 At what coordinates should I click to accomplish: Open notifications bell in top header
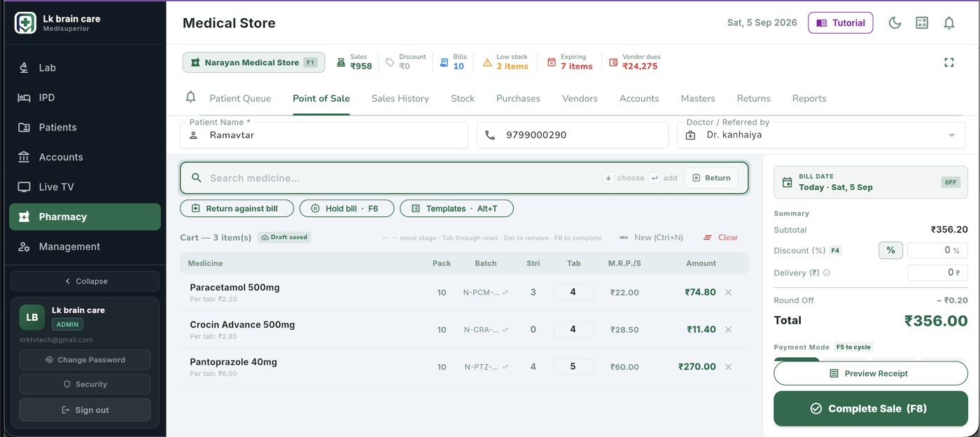tap(949, 22)
